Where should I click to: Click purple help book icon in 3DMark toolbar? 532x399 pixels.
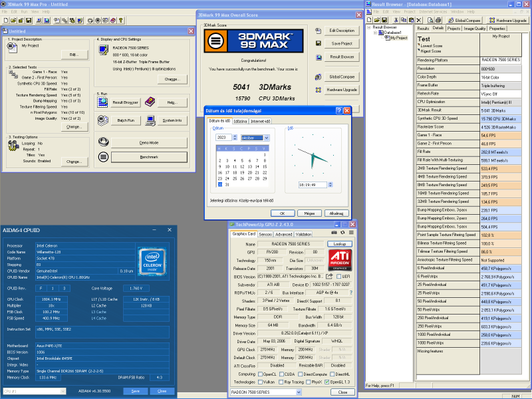pos(113,21)
